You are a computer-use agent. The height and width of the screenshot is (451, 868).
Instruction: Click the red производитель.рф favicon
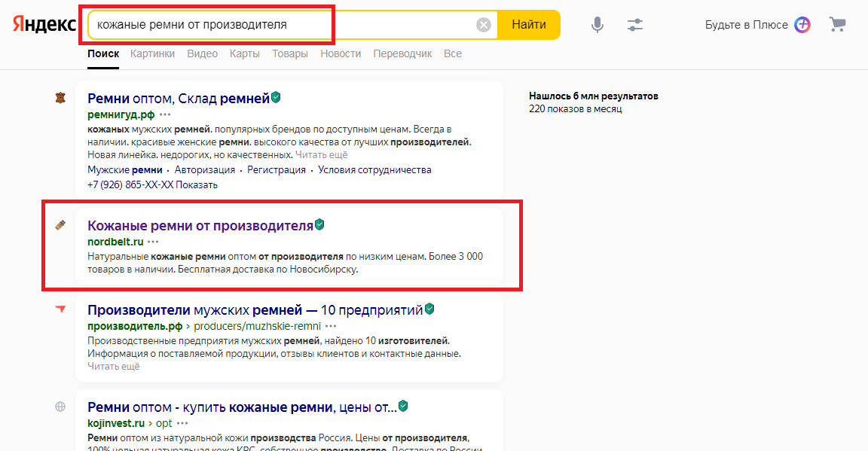(60, 309)
